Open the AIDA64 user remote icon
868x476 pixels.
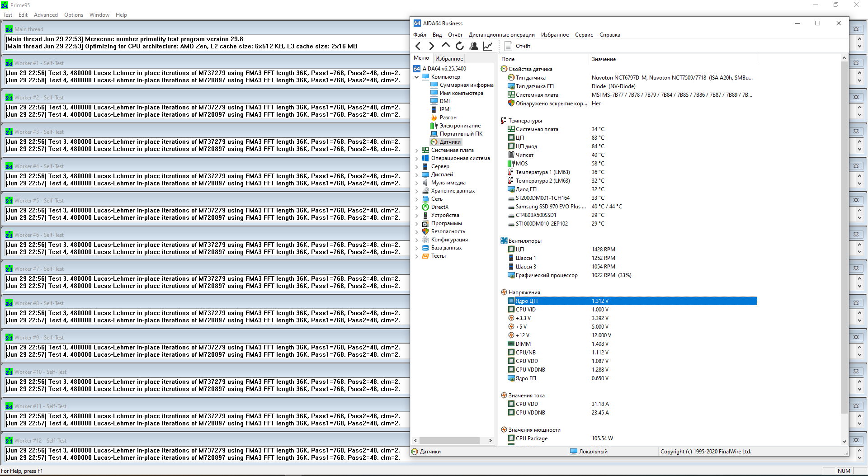pos(474,46)
